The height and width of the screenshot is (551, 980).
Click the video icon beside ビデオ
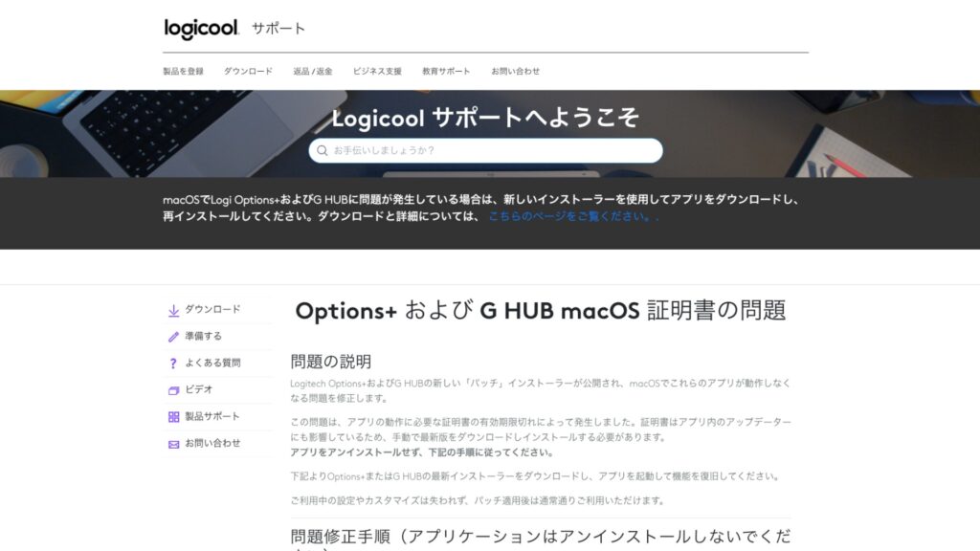coord(173,390)
